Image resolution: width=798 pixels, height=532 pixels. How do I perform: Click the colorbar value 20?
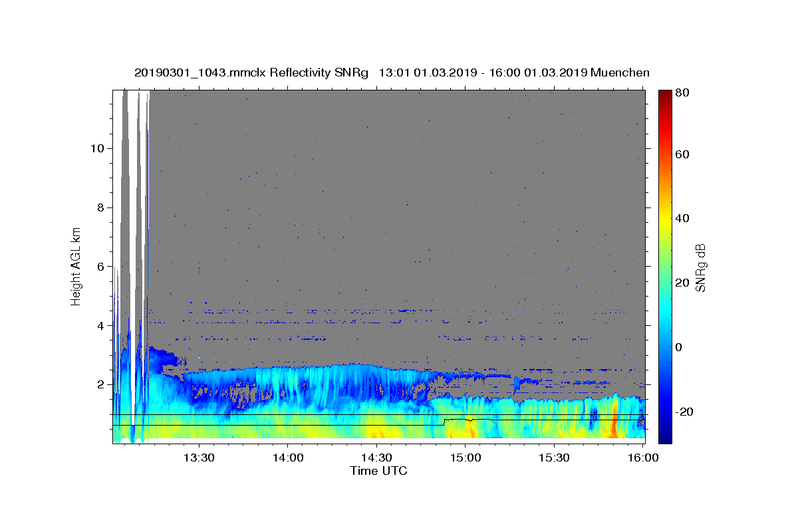pos(682,283)
